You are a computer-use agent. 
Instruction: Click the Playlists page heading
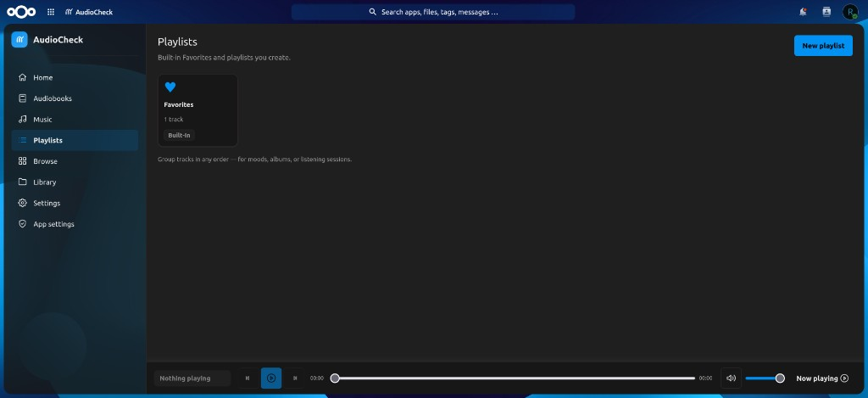point(177,42)
